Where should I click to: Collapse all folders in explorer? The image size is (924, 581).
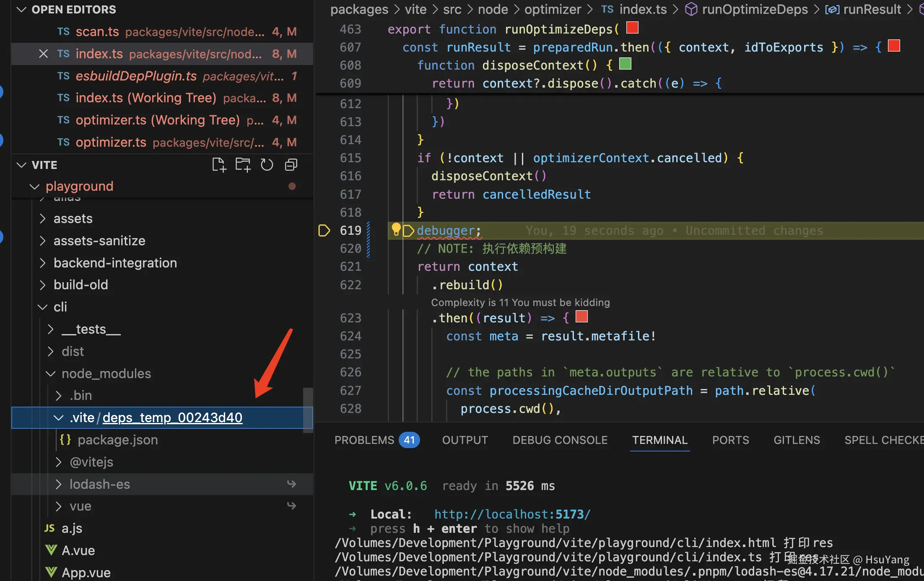291,165
